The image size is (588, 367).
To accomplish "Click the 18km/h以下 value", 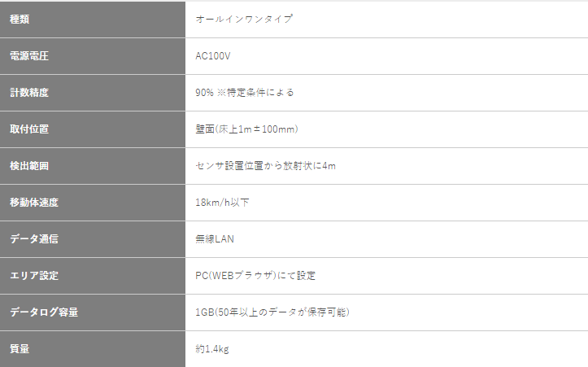I will pyautogui.click(x=222, y=203).
